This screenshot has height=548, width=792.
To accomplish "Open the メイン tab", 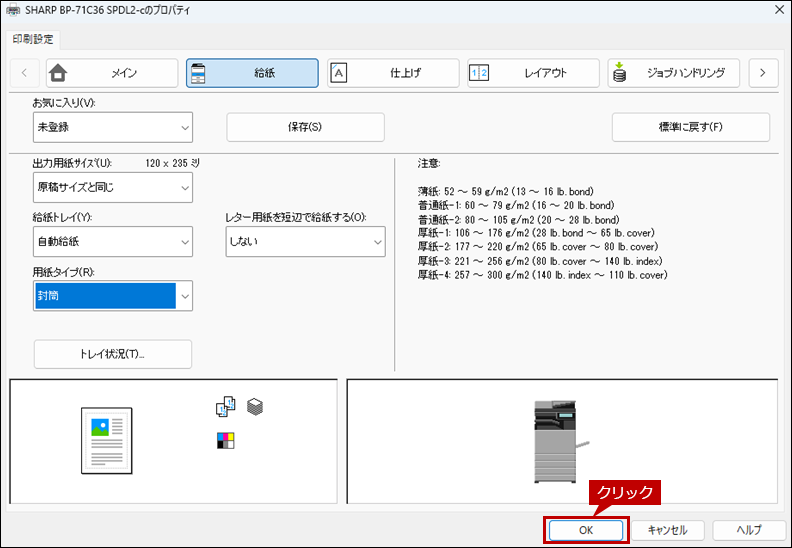I will (112, 73).
